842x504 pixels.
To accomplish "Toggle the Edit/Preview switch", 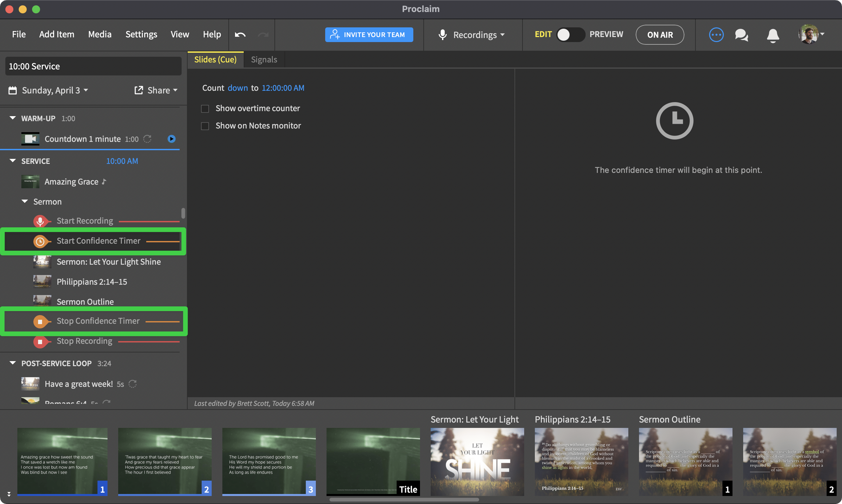I will coord(570,35).
